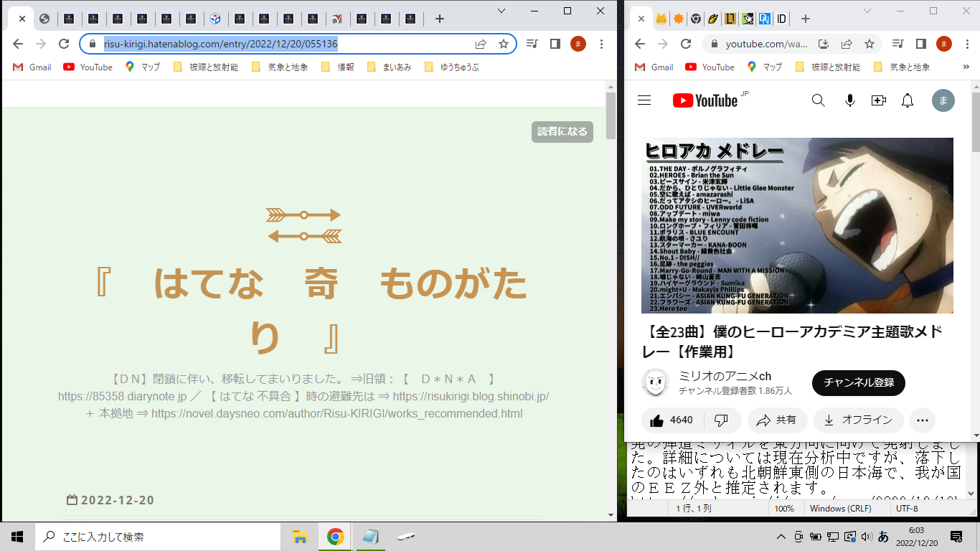Click Windows taskbar search box

point(156,537)
